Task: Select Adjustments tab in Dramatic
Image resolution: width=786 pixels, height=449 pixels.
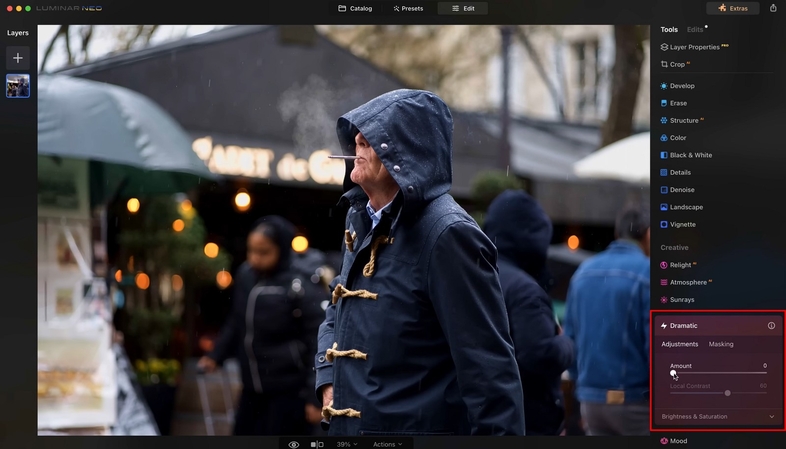Action: pos(679,344)
